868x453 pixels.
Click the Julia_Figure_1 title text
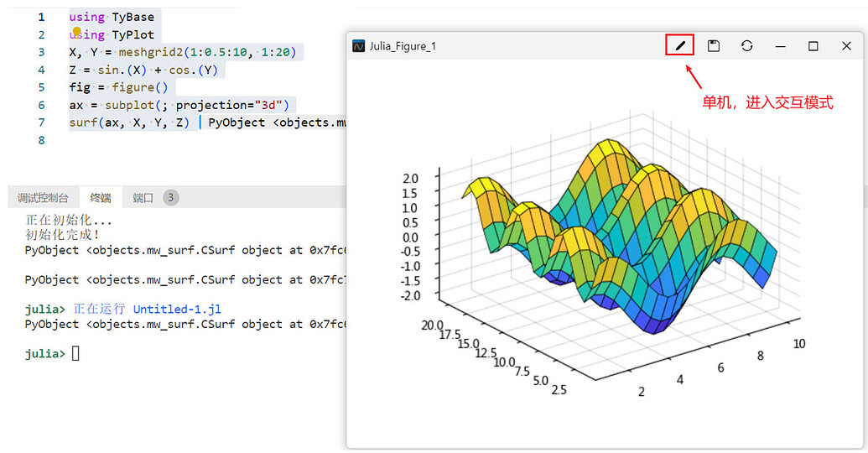[403, 46]
